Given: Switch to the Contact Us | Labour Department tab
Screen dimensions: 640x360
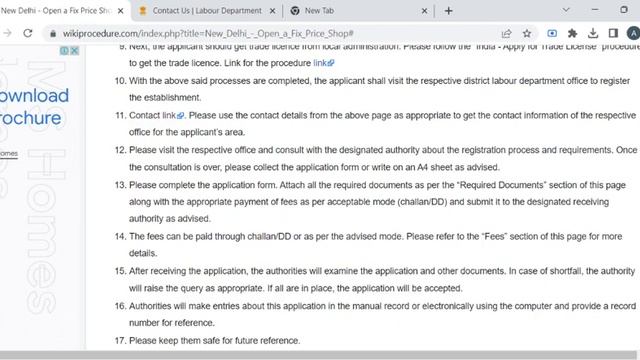Looking at the screenshot, I should [207, 11].
